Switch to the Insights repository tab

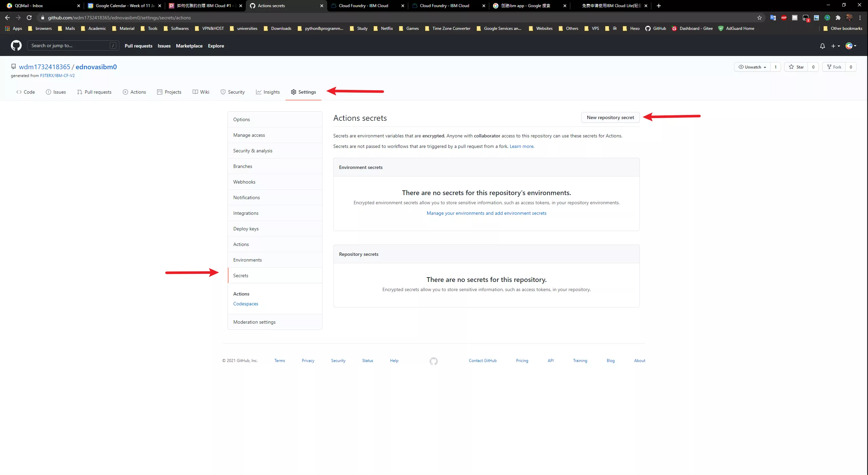[x=268, y=92]
